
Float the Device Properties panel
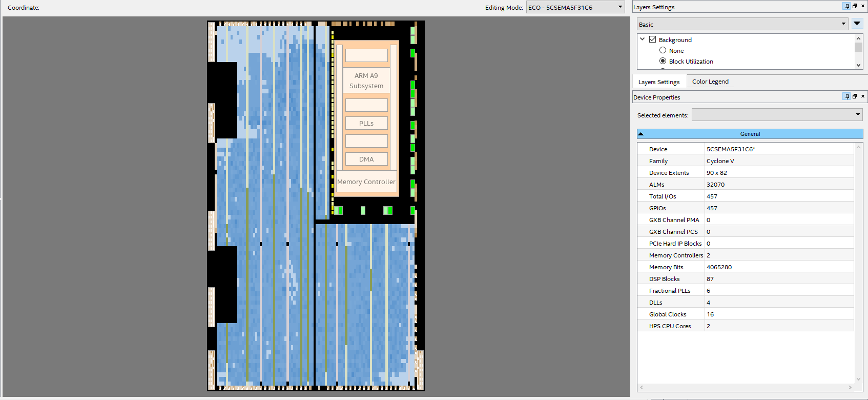(855, 96)
